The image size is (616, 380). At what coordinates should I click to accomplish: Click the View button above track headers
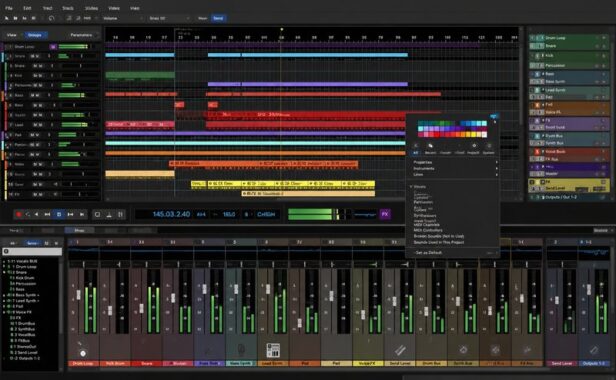tap(12, 35)
